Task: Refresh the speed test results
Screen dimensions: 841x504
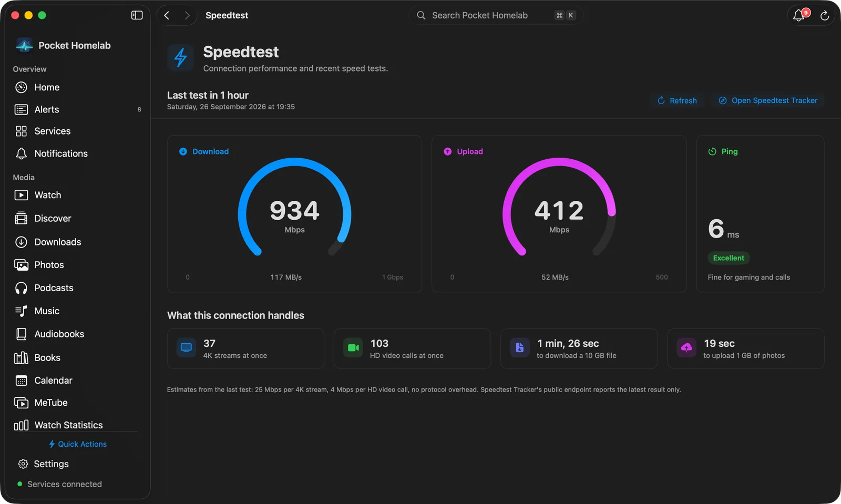Action: (677, 100)
